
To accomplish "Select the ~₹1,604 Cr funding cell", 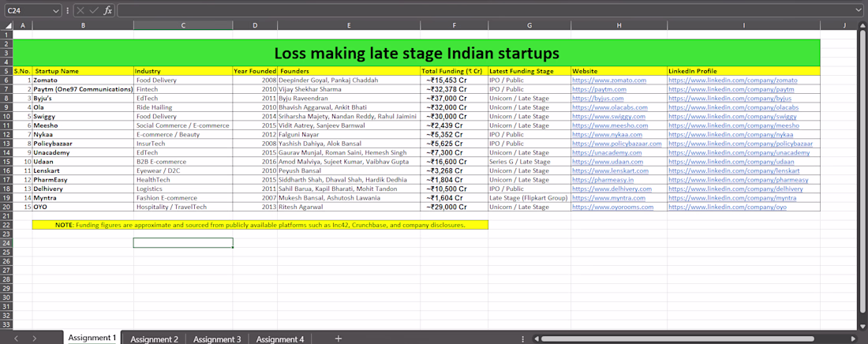I will coord(454,198).
